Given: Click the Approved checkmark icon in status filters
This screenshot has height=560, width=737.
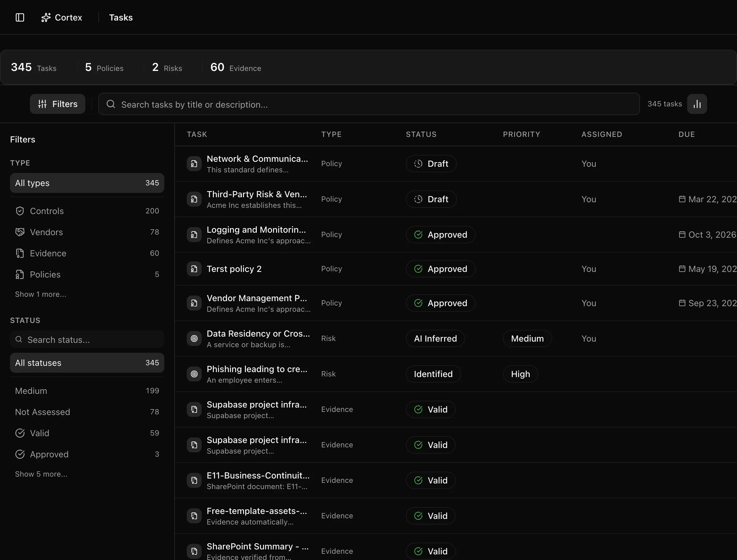Looking at the screenshot, I should click(x=20, y=454).
